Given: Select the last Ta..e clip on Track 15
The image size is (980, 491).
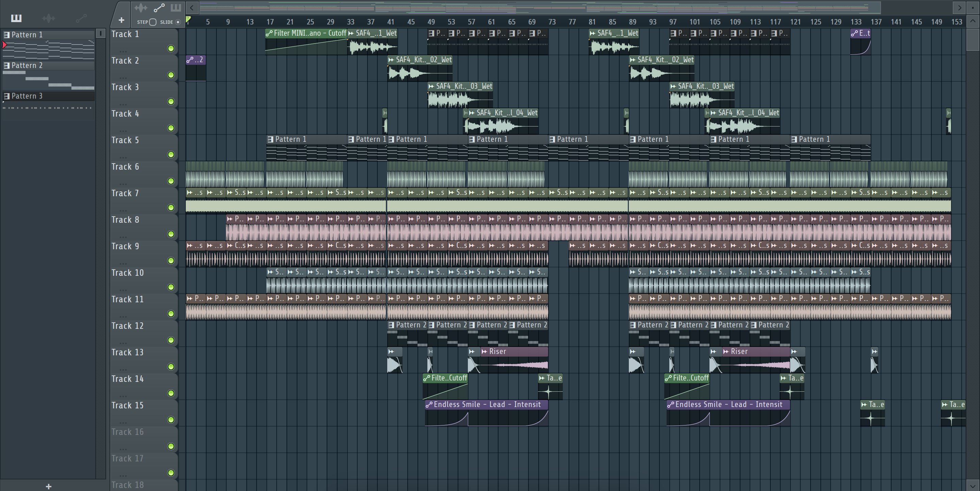Looking at the screenshot, I should (953, 413).
